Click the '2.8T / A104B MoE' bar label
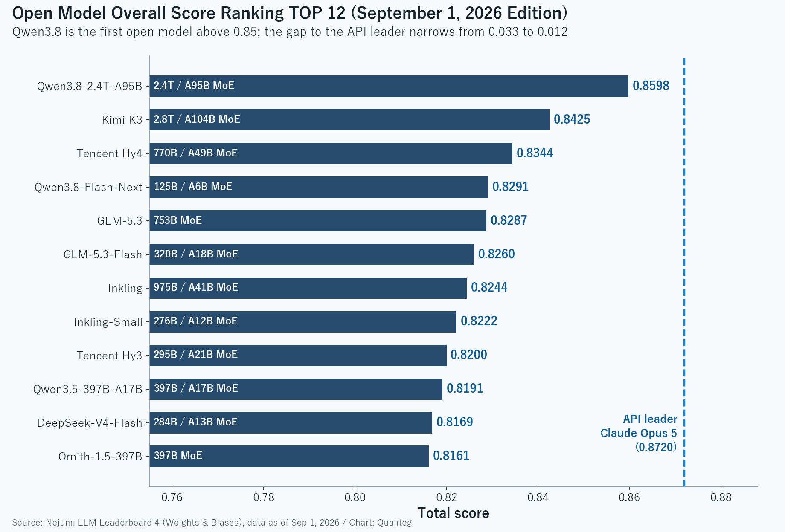Image resolution: width=785 pixels, height=532 pixels. pyautogui.click(x=197, y=119)
